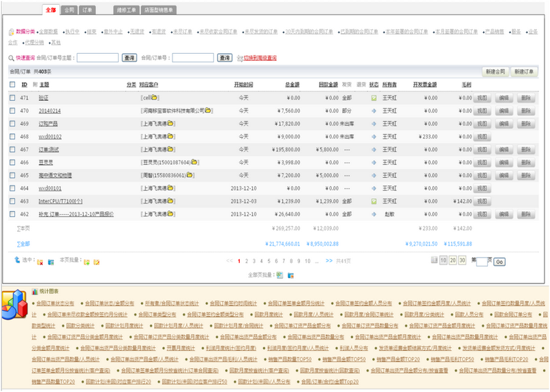This screenshot has width=550, height=392.
Task: Click the blue arrow status icon in row 469
Action: [x=373, y=124]
